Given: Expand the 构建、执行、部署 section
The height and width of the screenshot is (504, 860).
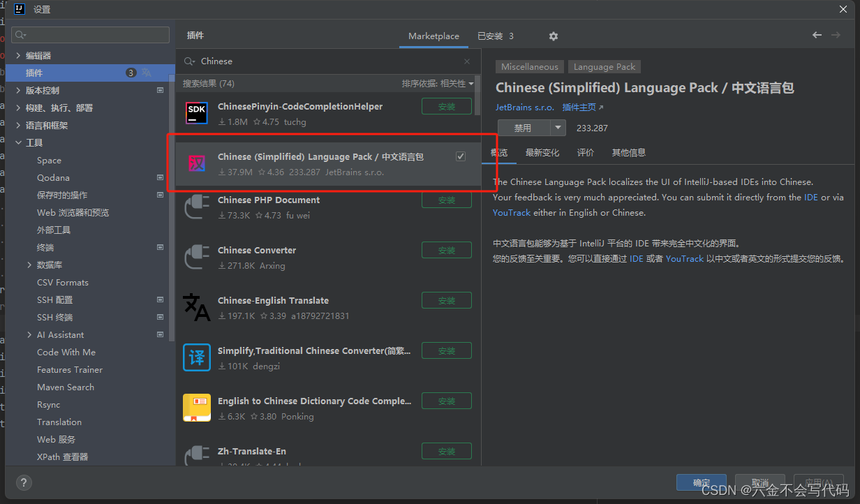Looking at the screenshot, I should tap(19, 108).
